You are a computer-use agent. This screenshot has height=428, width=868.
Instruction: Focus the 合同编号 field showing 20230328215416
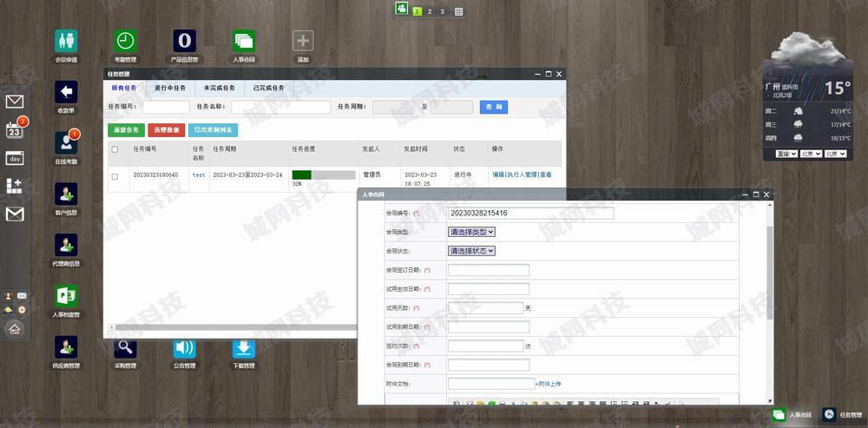(531, 214)
